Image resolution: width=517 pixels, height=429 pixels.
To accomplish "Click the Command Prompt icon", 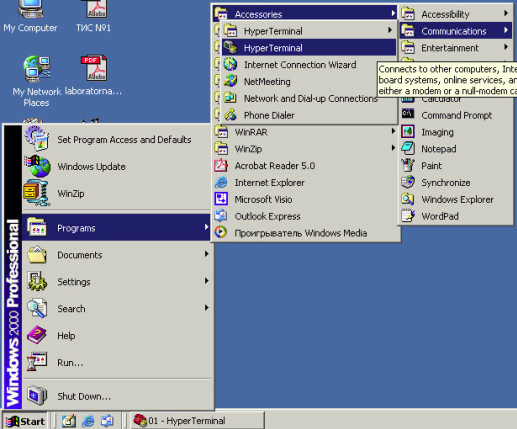I will 408,114.
